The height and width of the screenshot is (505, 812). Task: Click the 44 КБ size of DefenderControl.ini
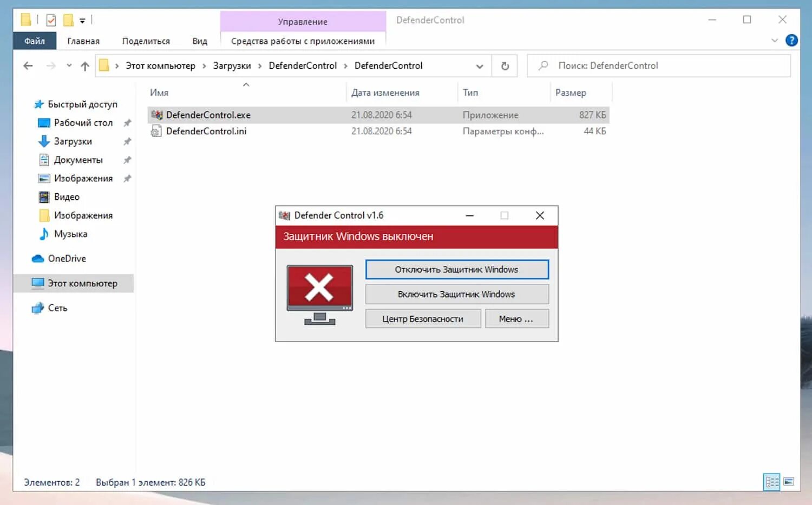[594, 131]
